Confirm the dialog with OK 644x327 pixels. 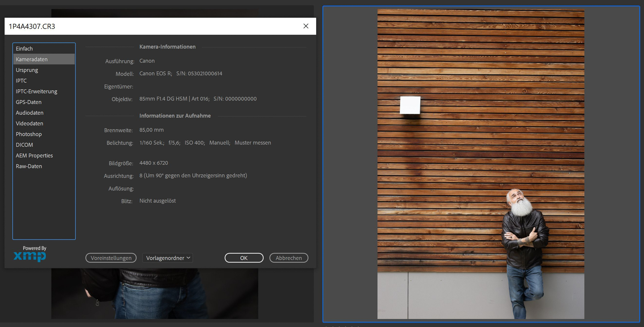click(244, 258)
